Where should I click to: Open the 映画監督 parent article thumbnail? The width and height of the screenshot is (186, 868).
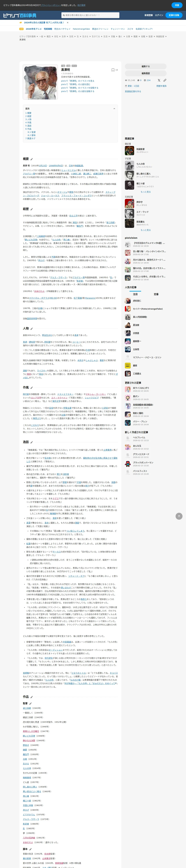tap(130, 150)
